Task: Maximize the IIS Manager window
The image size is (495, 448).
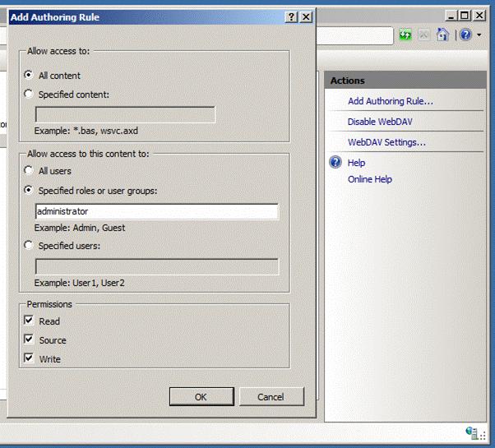Action: [x=465, y=15]
